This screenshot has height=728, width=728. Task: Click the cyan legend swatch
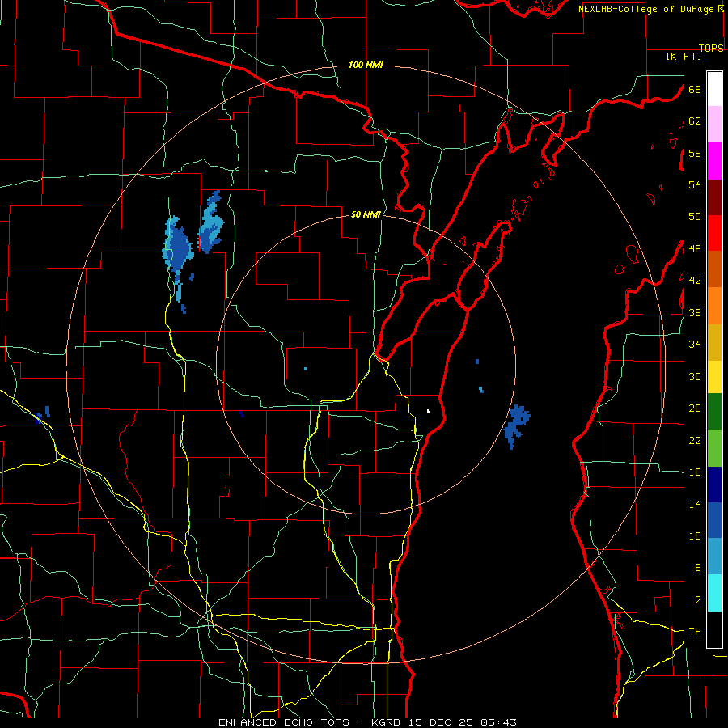(x=714, y=593)
